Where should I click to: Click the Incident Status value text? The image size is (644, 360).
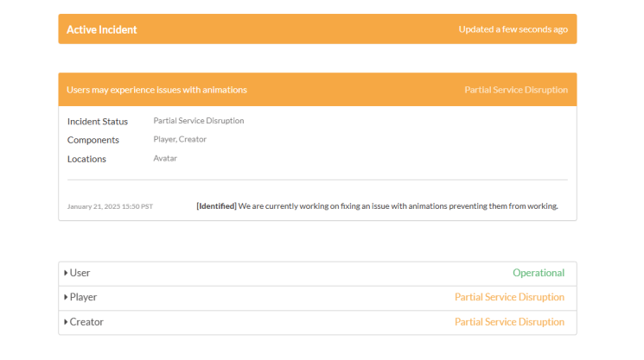pos(198,121)
